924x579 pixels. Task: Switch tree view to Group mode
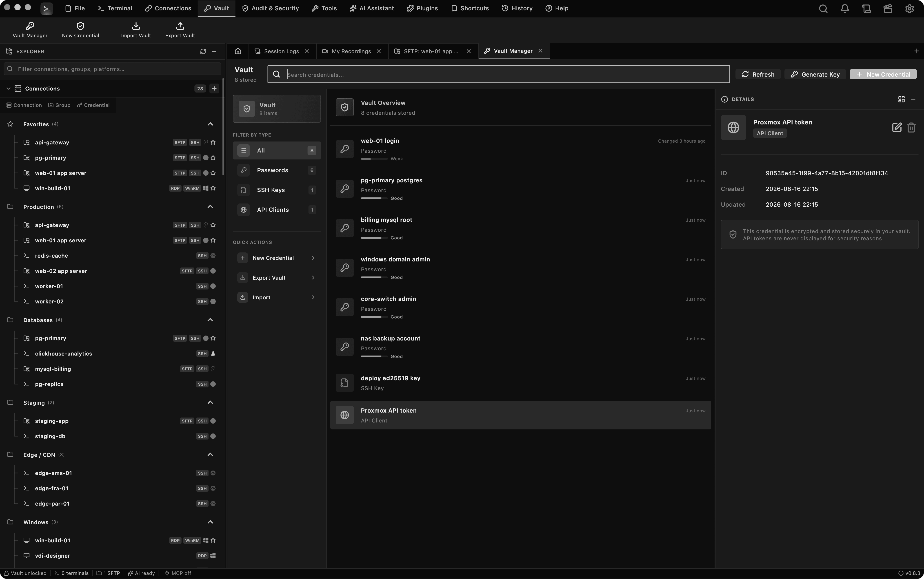(59, 105)
